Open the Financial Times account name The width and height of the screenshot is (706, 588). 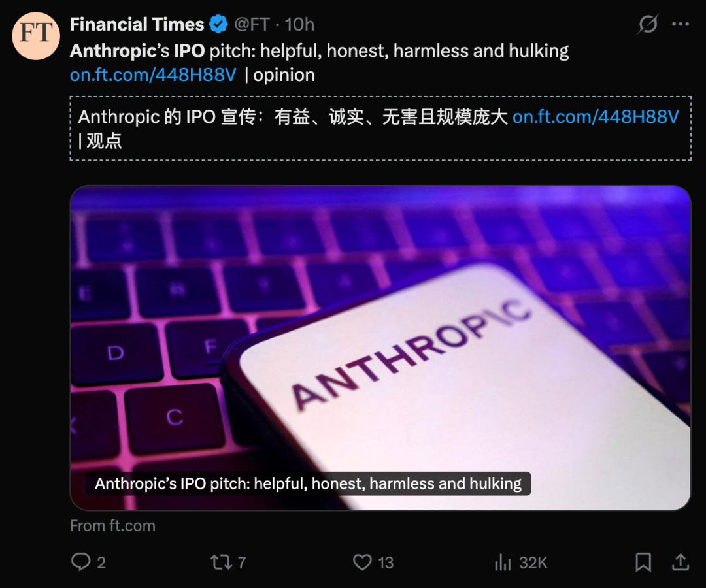coord(137,24)
